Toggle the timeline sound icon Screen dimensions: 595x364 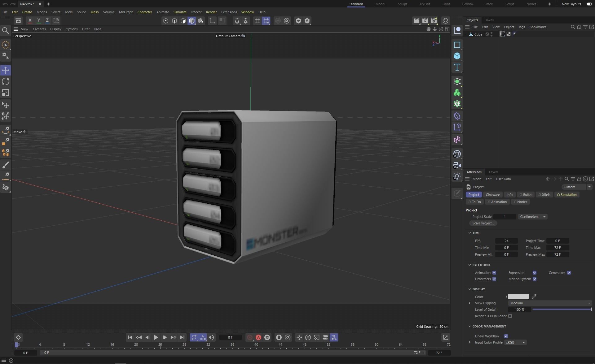point(211,337)
